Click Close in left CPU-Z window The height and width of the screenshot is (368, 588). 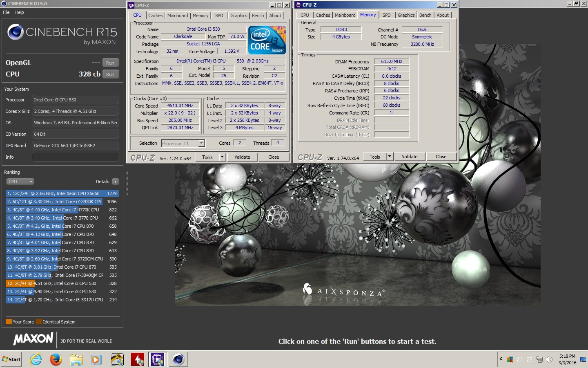click(x=274, y=157)
